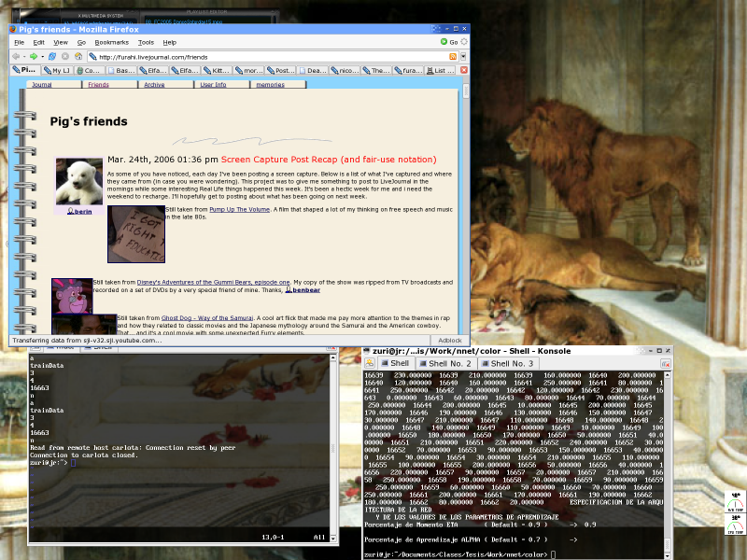
Task: Click the orange RSS feed icon
Action: tap(453, 57)
